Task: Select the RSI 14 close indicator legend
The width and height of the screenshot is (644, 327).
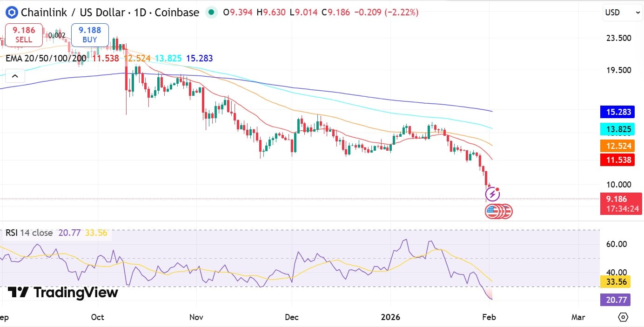Action: click(28, 233)
